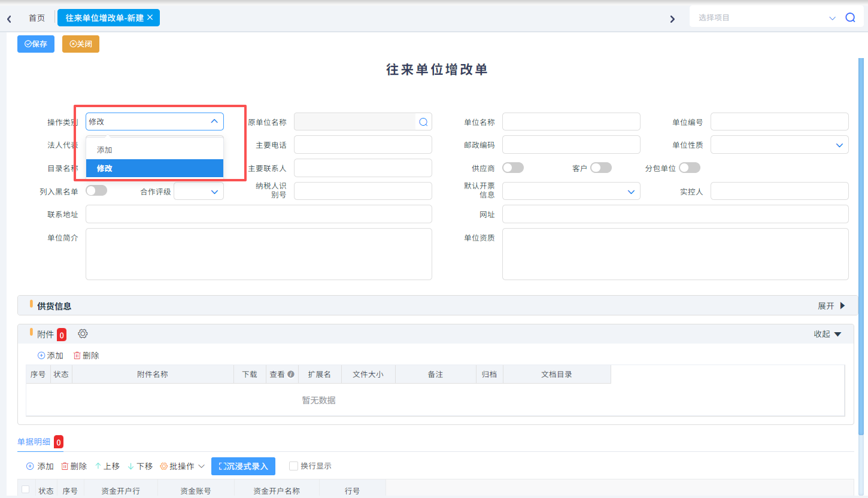The width and height of the screenshot is (868, 498).
Task: Open the 操作类别 dropdown
Action: pyautogui.click(x=154, y=122)
